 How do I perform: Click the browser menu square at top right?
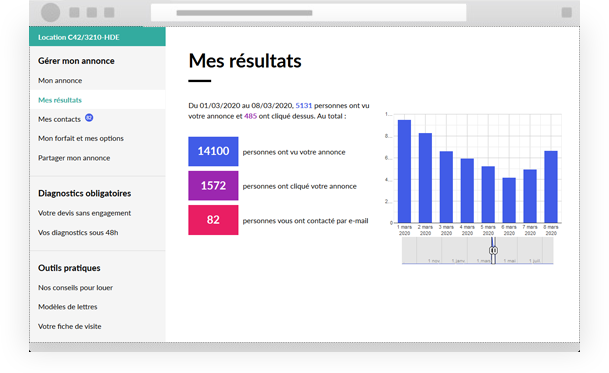(567, 12)
